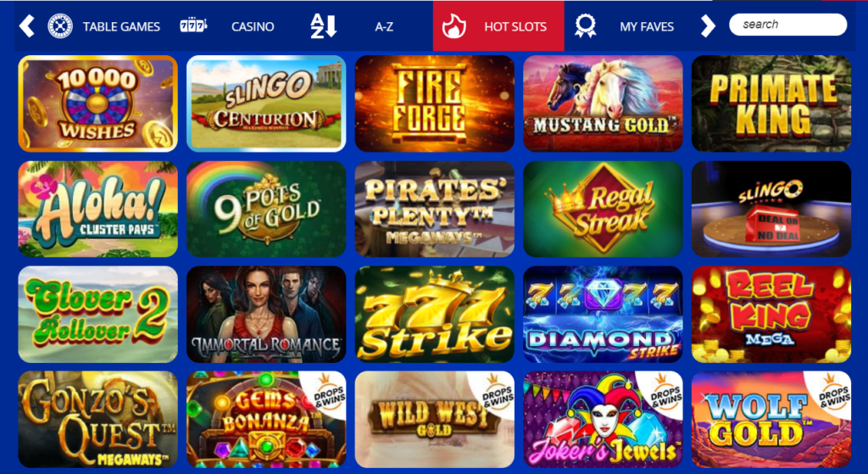The image size is (868, 474).
Task: Select the Table Games category label
Action: pos(121,26)
